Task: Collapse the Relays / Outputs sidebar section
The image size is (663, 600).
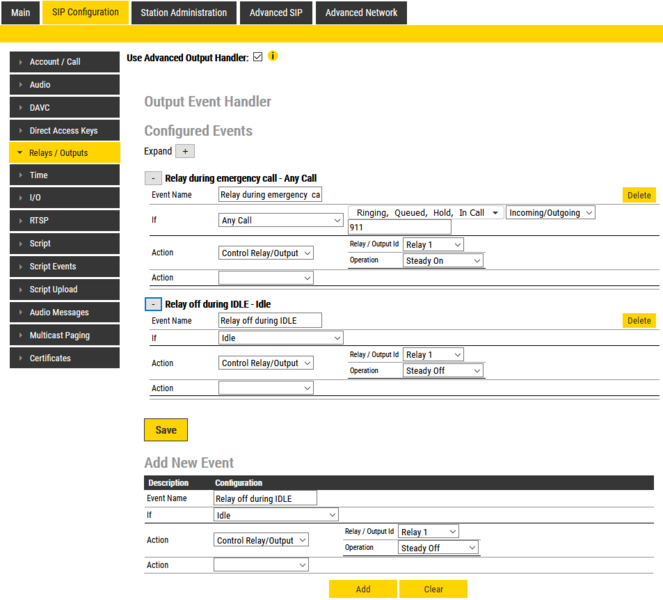Action: click(x=65, y=153)
